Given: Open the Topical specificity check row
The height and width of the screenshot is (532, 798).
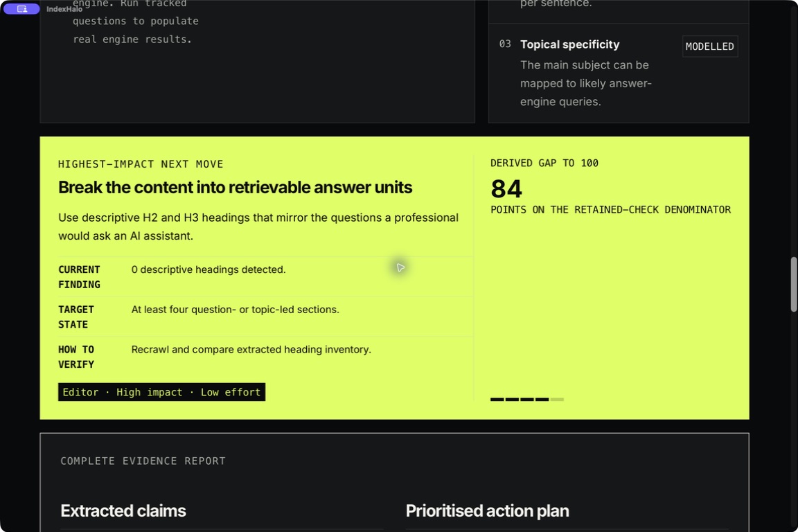Looking at the screenshot, I should (619, 73).
